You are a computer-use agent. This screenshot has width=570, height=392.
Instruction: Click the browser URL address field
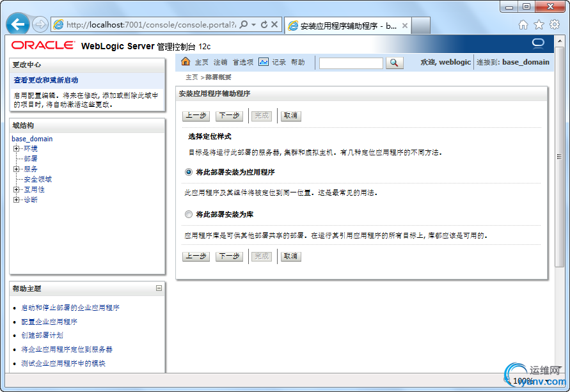(x=151, y=24)
